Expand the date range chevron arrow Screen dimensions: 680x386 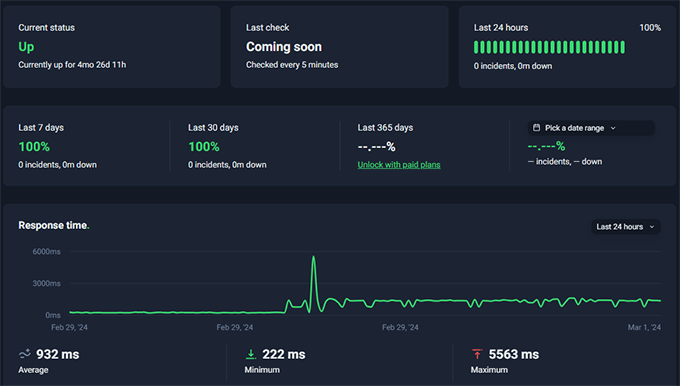point(613,128)
